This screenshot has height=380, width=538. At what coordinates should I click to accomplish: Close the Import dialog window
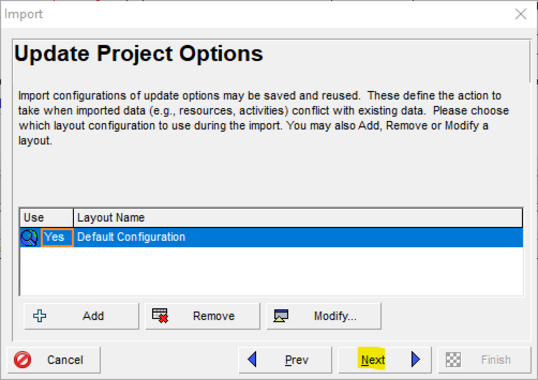[x=521, y=14]
